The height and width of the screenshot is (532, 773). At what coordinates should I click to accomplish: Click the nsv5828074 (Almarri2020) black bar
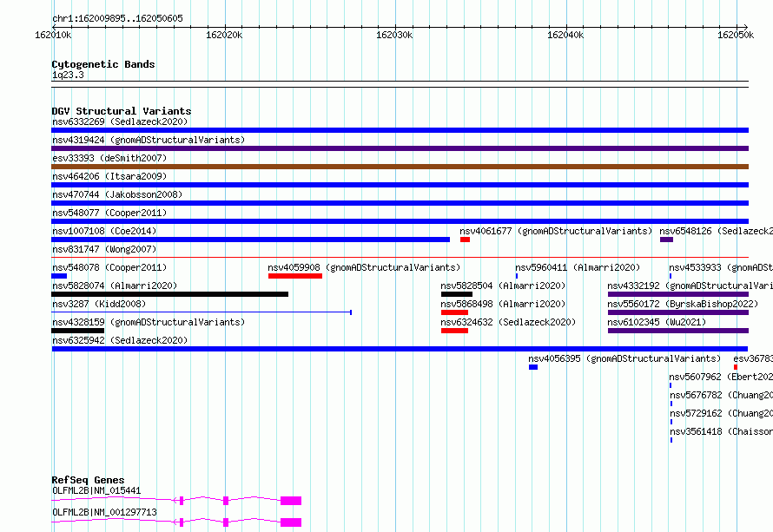(x=169, y=294)
